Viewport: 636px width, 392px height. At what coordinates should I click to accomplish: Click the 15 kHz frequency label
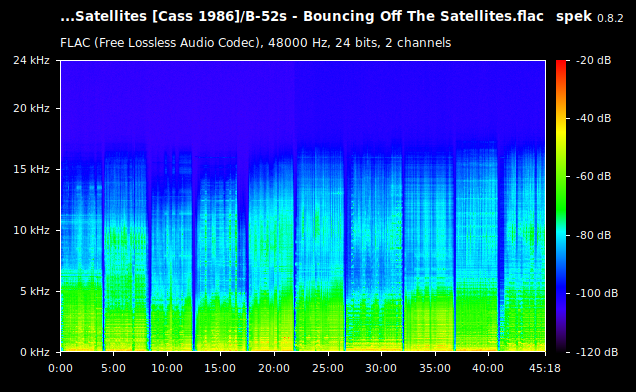[31, 169]
